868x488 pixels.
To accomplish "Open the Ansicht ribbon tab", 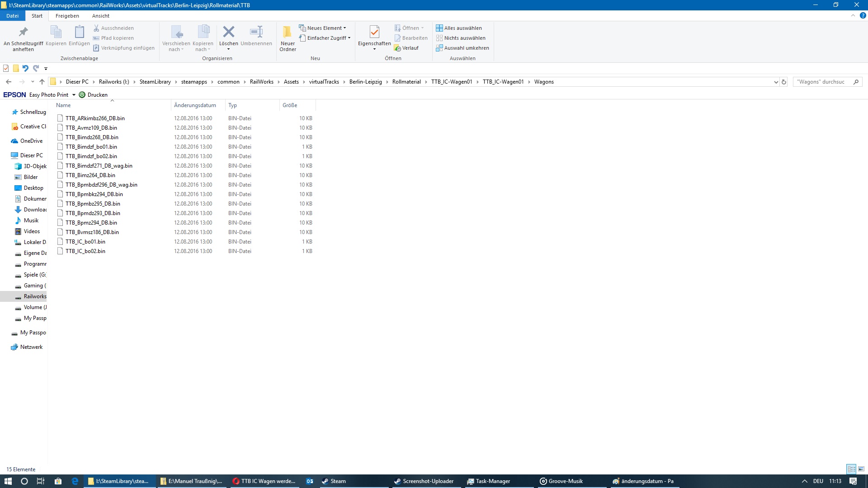I will click(100, 16).
